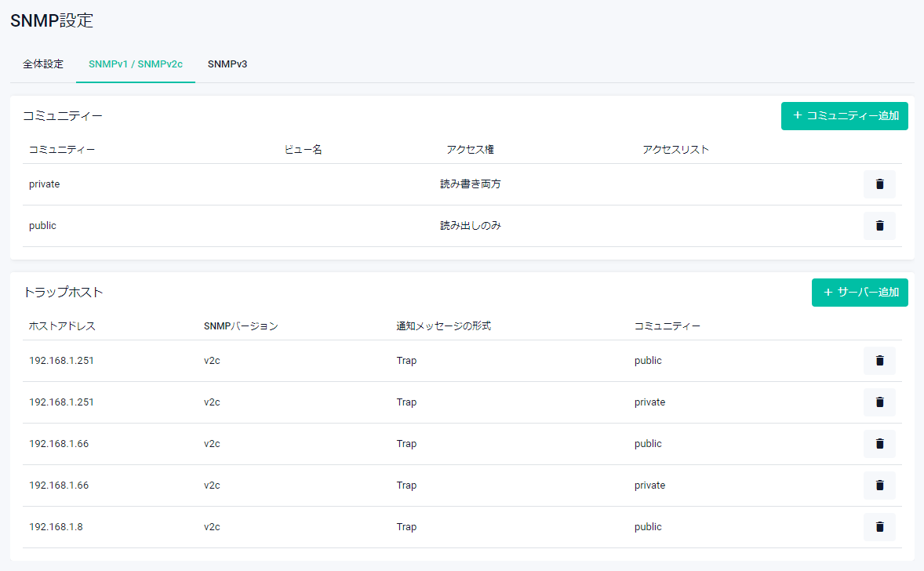The image size is (924, 571).
Task: Click the アクセス権 column header
Action: [470, 150]
